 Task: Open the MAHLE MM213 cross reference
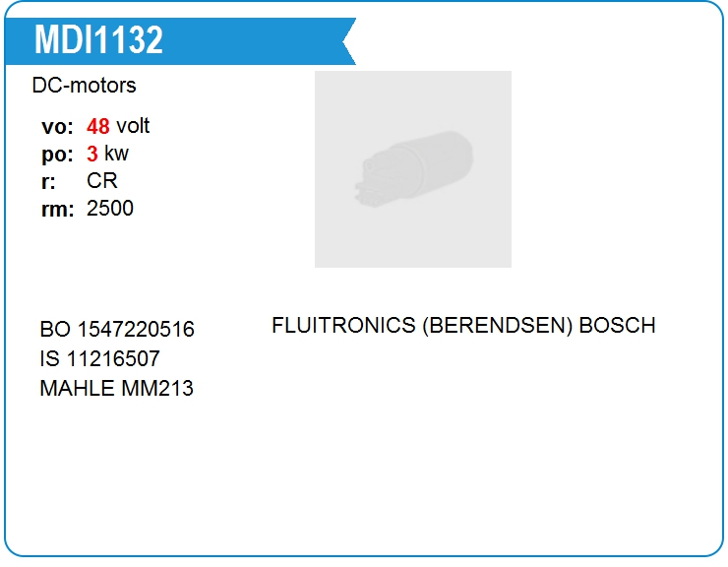click(116, 389)
